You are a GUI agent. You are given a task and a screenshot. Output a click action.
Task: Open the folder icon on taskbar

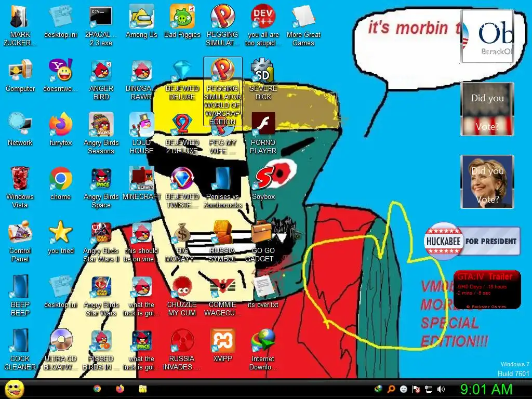coord(142,389)
